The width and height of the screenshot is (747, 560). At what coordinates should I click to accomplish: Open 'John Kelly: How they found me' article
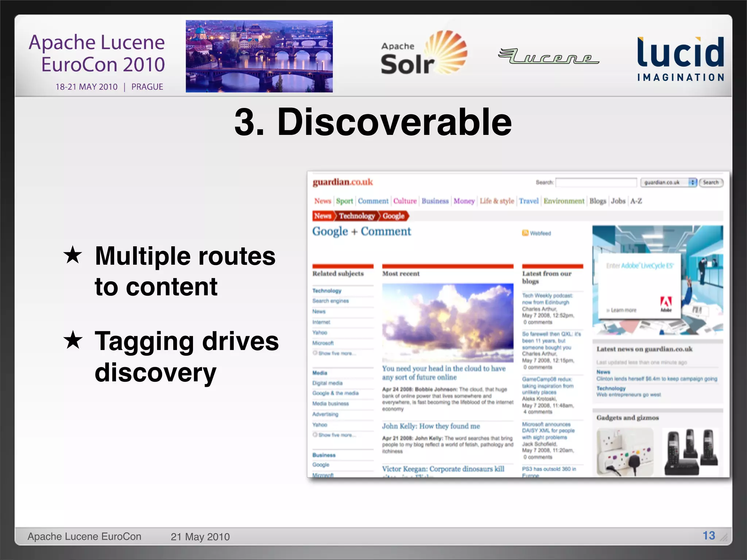point(431,426)
